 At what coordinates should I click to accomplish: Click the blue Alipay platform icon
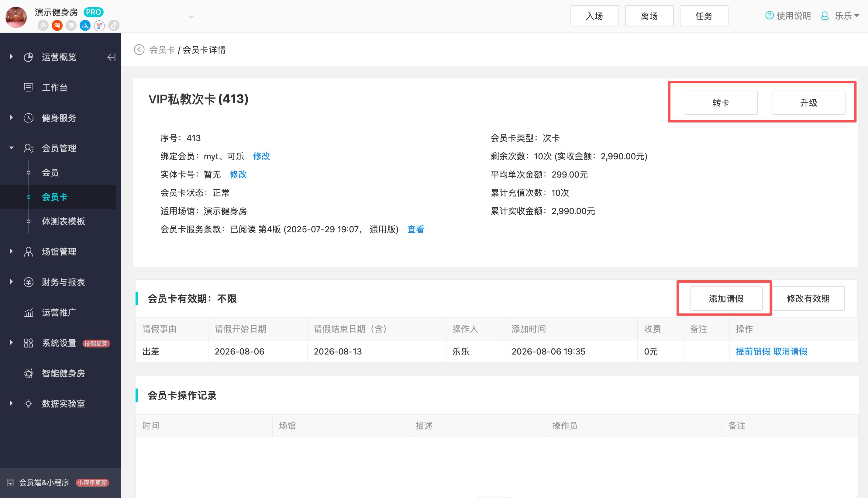85,25
